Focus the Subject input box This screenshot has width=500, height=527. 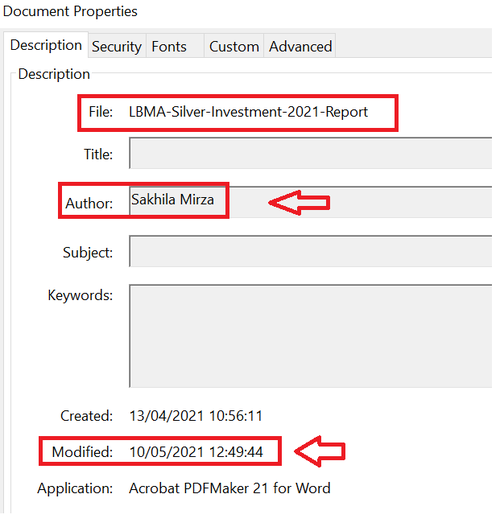311,251
